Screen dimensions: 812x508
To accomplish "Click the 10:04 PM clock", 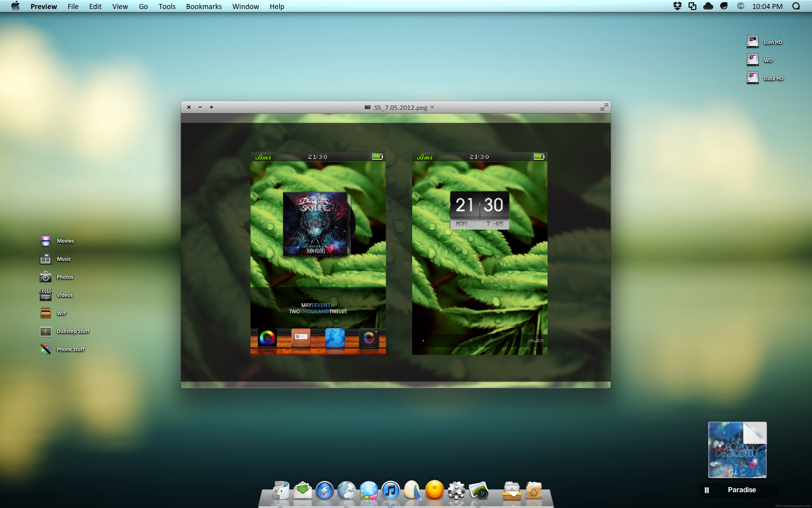I will [x=767, y=6].
